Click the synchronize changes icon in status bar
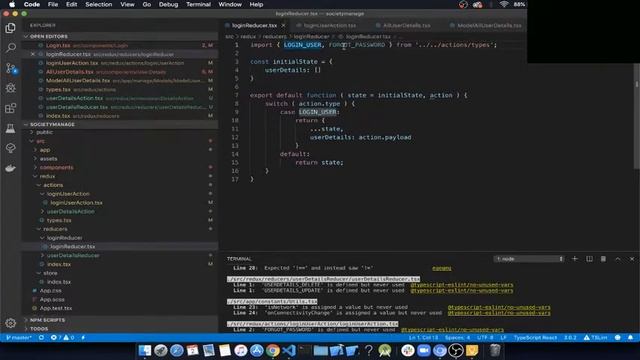 (41, 338)
